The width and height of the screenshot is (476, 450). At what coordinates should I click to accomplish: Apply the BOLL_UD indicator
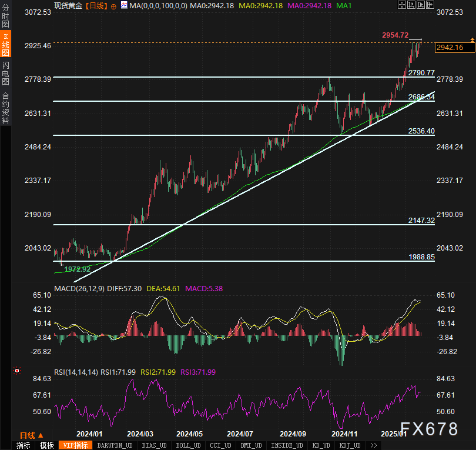[x=188, y=445]
